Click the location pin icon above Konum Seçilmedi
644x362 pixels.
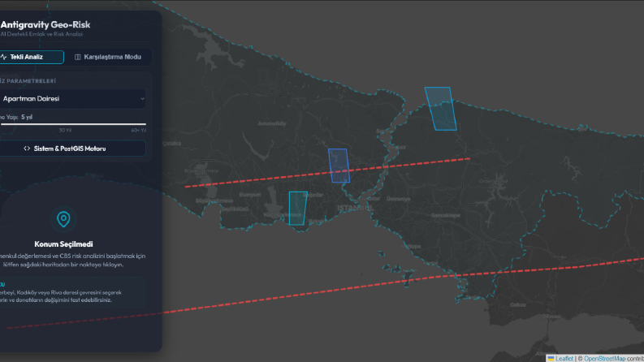(63, 219)
